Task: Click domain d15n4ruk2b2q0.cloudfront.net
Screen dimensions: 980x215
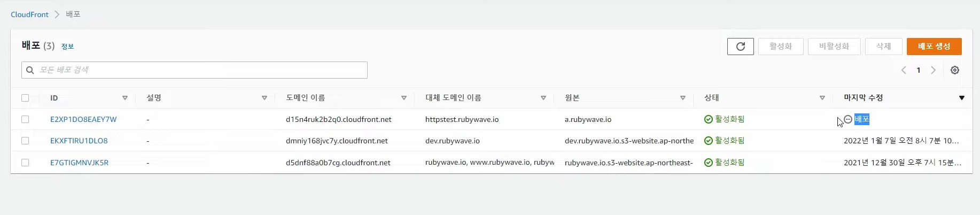Action: click(339, 119)
